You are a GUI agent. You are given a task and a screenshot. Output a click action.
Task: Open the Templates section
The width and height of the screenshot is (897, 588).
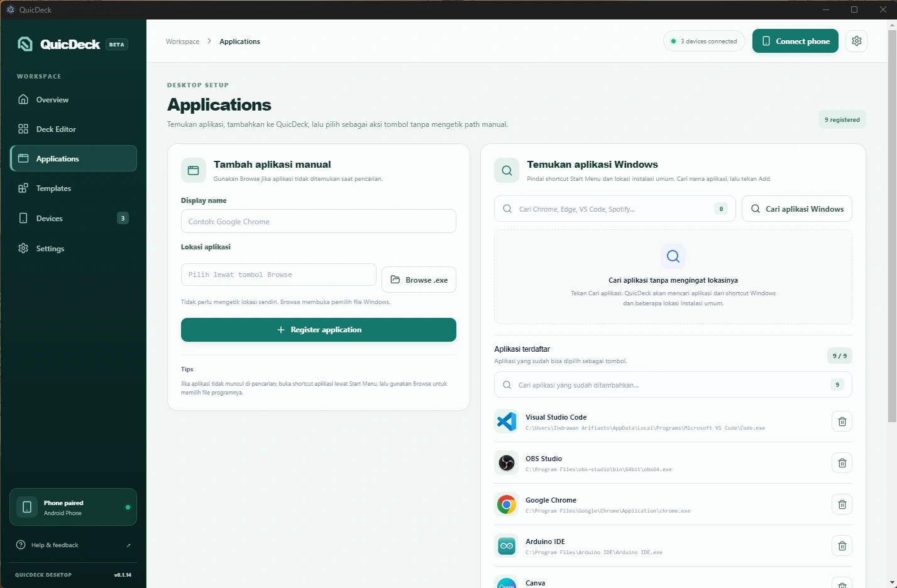pos(74,188)
